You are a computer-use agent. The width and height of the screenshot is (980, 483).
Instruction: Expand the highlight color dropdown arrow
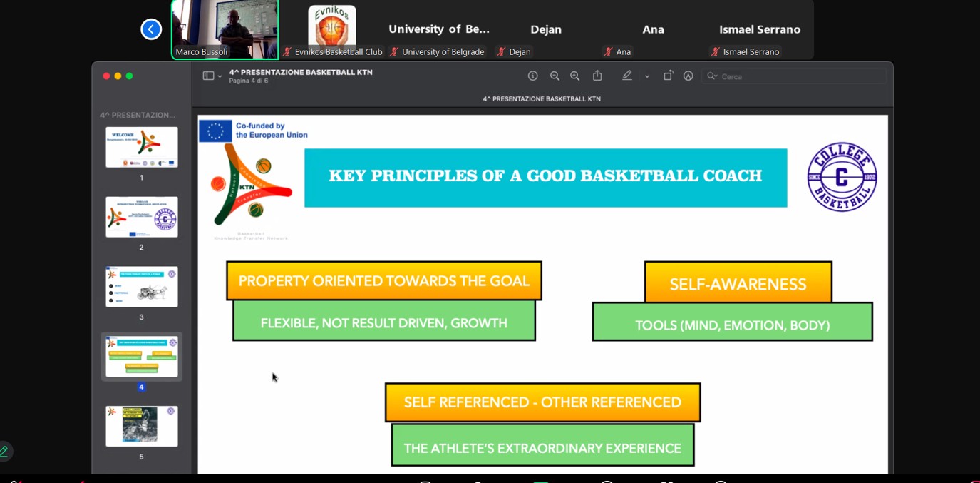(647, 76)
